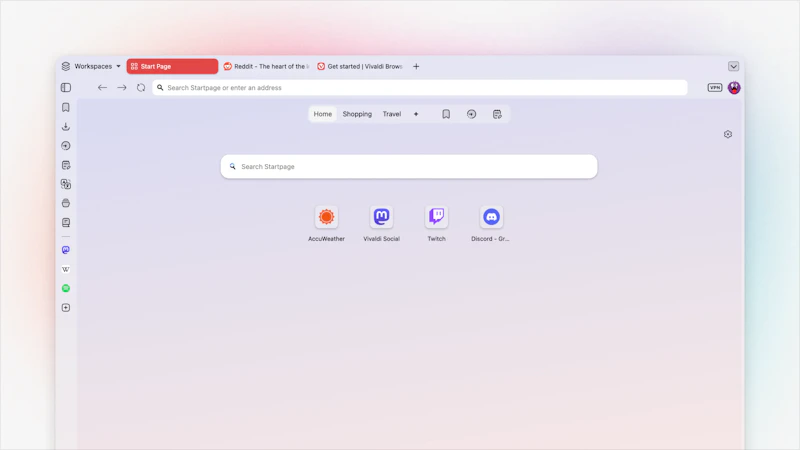Open the user profile avatar

734,88
